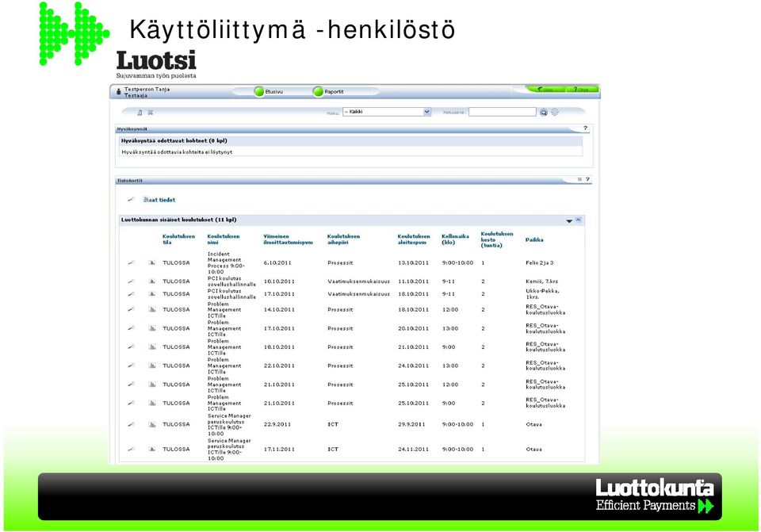Open advanced search gear icon beside magnifier
The image size is (761, 532).
(555, 112)
